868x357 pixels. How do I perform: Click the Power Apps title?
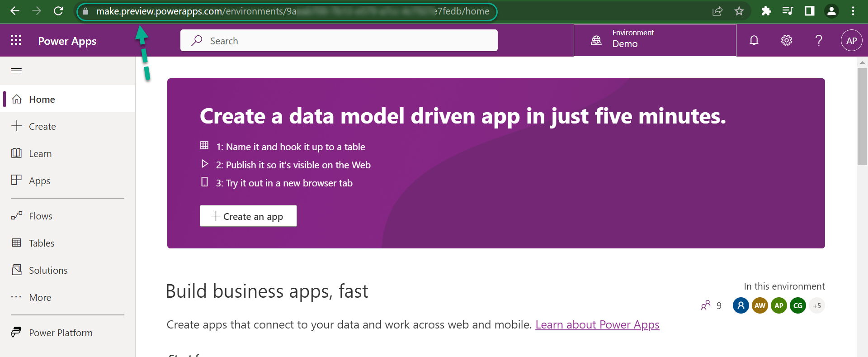point(67,41)
